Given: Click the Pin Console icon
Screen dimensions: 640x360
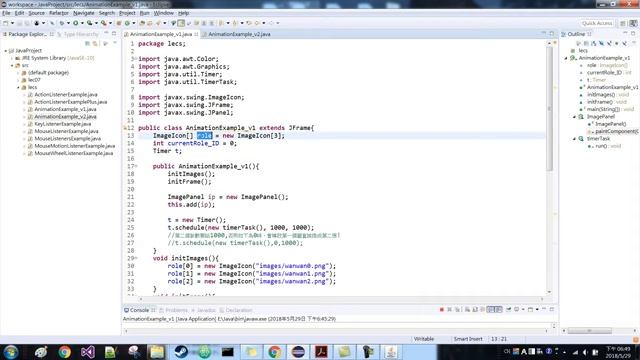Looking at the screenshot, I should (509, 310).
